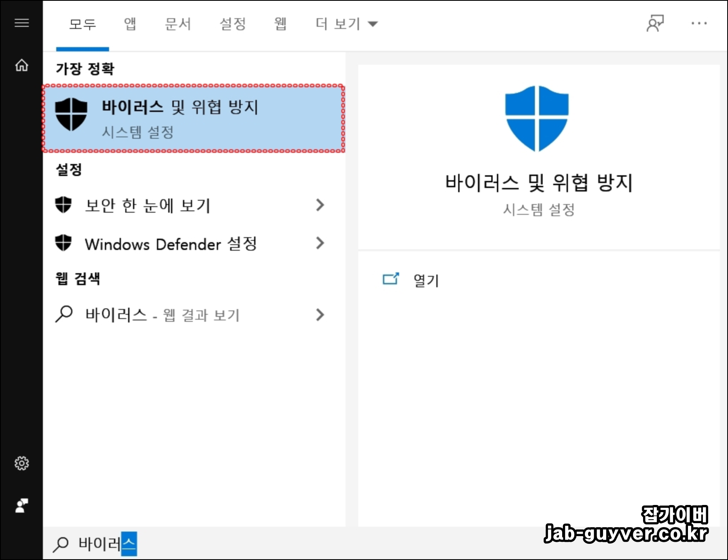728x560 pixels.
Task: Switch to the 웹 tab
Action: click(280, 24)
